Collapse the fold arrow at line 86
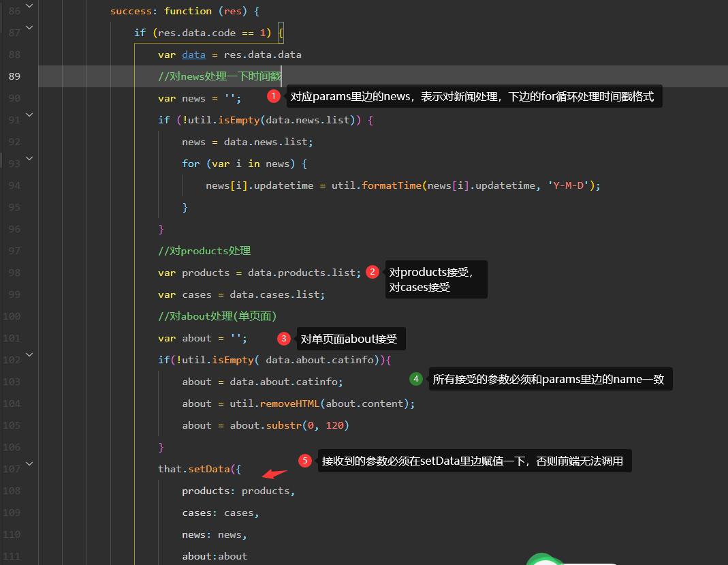The height and width of the screenshot is (565, 728). 29,6
